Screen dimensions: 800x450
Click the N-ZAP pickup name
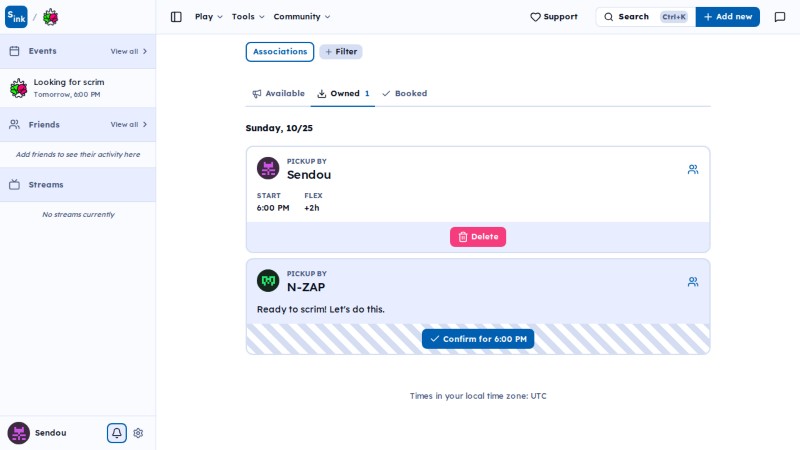click(306, 287)
